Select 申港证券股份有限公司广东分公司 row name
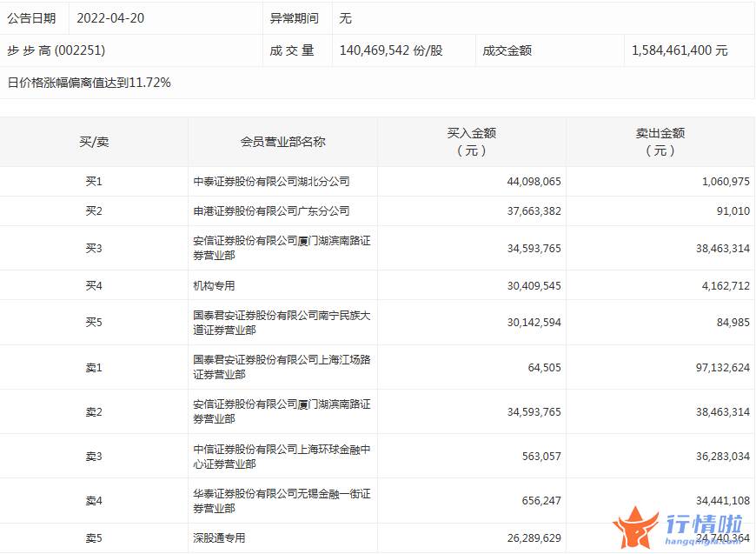The image size is (756, 554). pos(271,210)
